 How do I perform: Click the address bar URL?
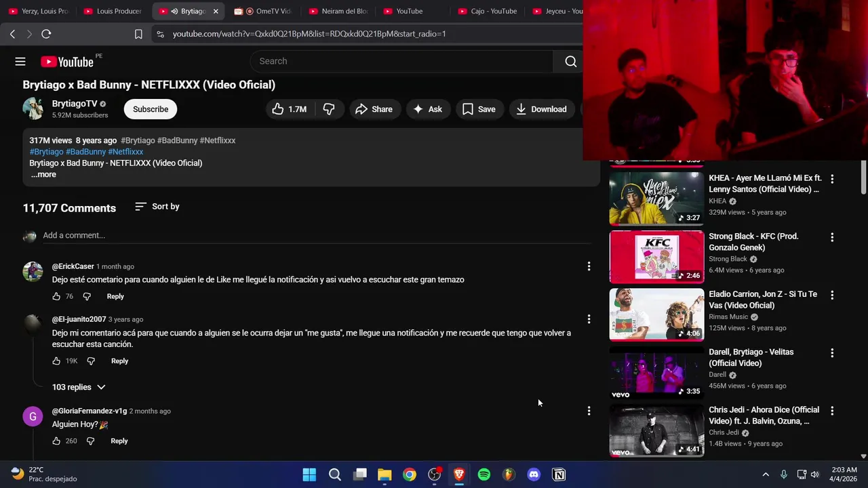pos(309,34)
